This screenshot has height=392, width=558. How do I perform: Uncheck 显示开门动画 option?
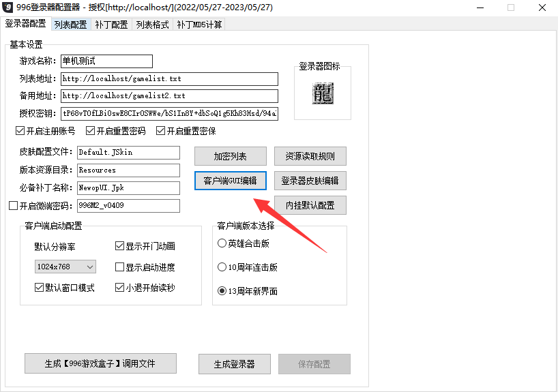(x=120, y=246)
